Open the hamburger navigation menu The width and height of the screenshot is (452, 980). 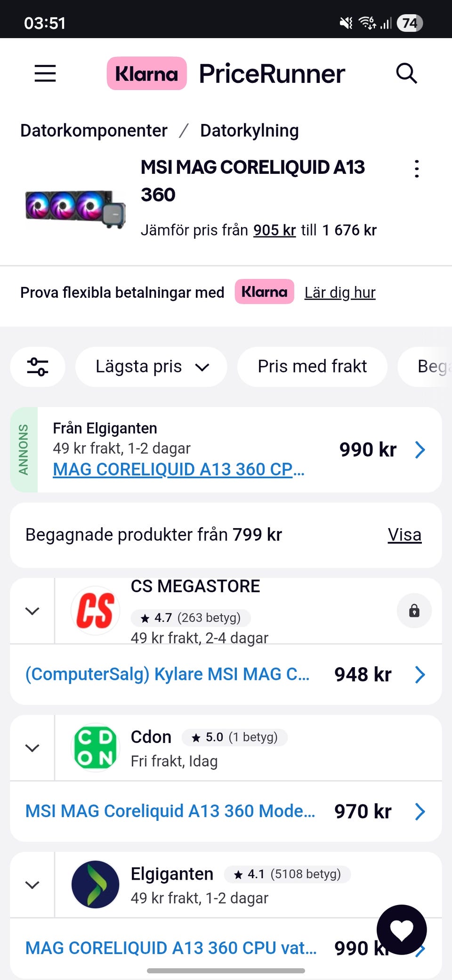click(x=45, y=73)
